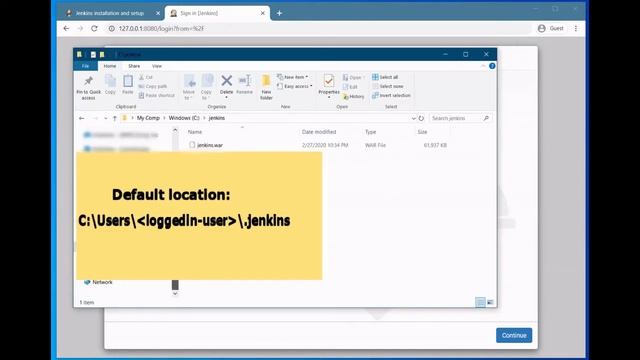The width and height of the screenshot is (640, 360).
Task: Switch to Jenkins installation and setup tab
Action: [x=110, y=13]
